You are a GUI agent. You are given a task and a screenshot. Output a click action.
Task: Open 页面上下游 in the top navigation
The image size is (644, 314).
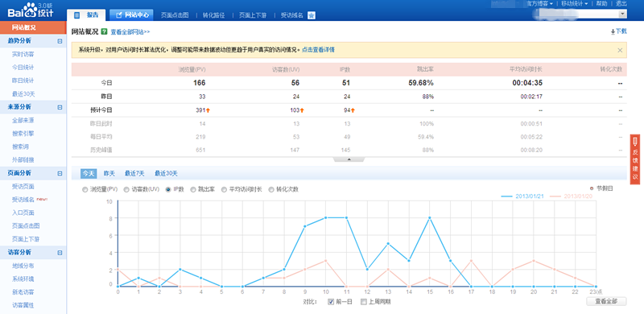(x=253, y=15)
